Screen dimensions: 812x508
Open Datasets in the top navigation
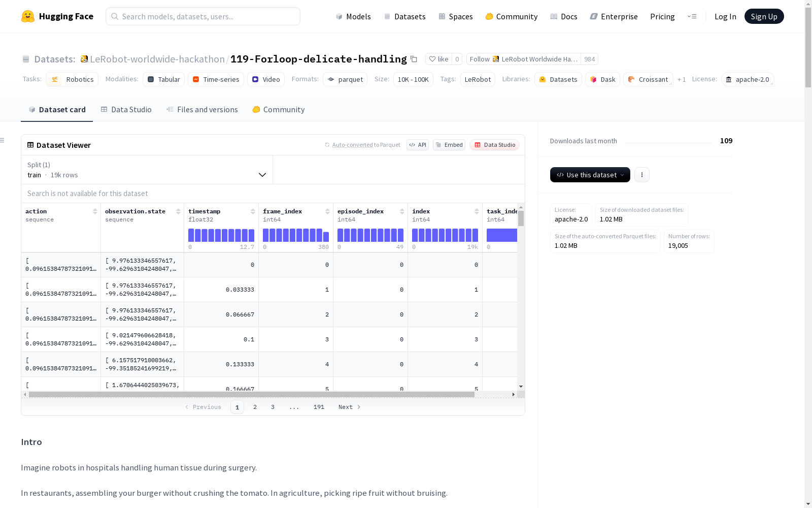point(404,16)
